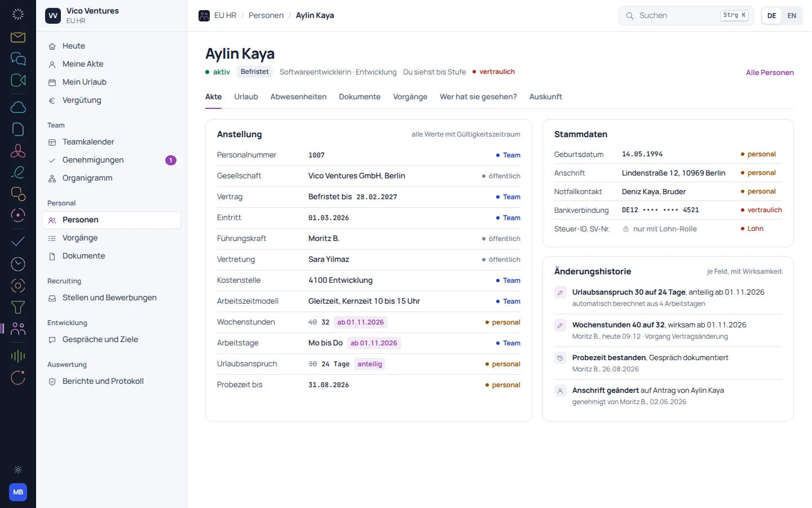Open Mein Urlaub in the sidebar

point(111,82)
